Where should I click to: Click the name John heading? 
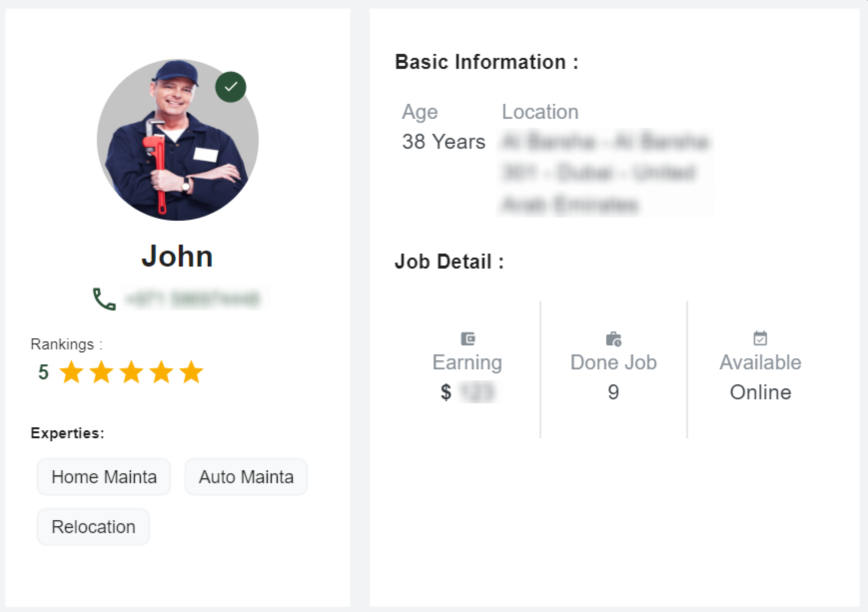click(x=177, y=256)
